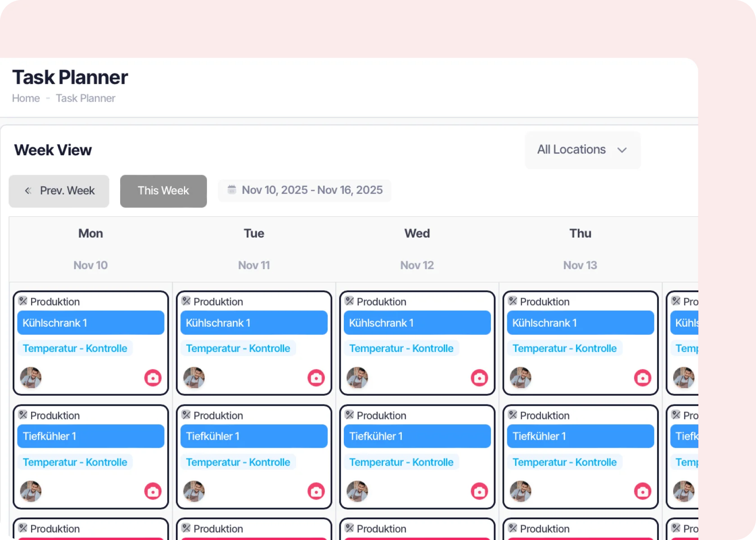Click Task Planner breadcrumb link
The width and height of the screenshot is (756, 540).
[85, 98]
